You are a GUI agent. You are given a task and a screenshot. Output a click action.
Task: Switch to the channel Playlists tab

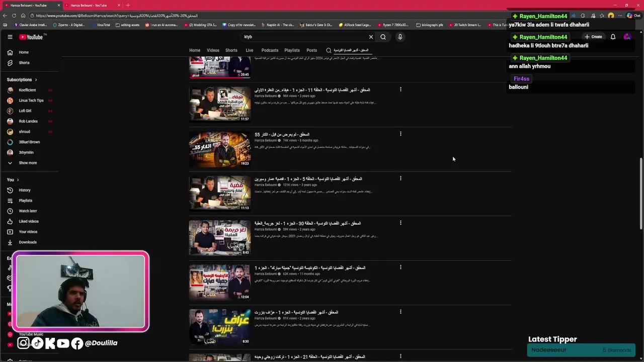click(x=292, y=50)
